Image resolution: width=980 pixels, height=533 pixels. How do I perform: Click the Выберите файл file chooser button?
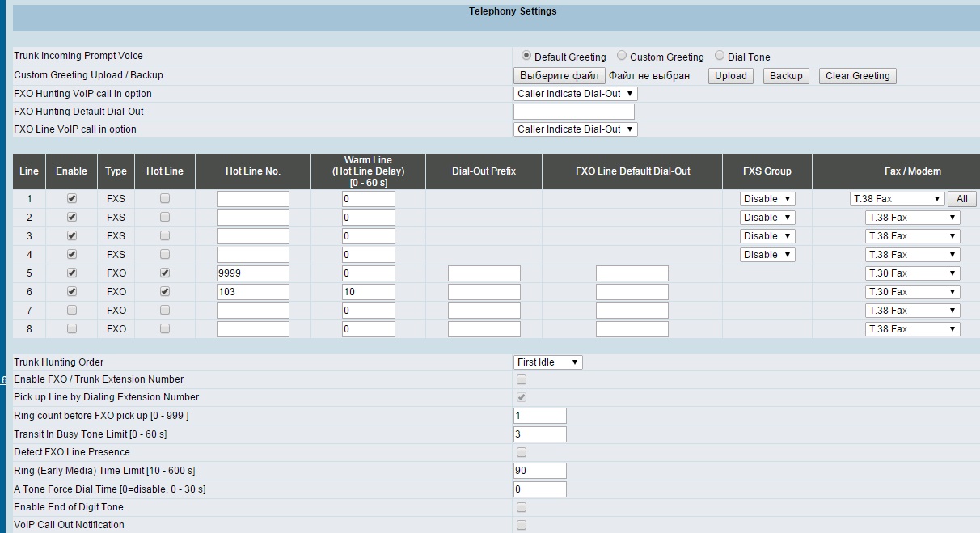559,75
